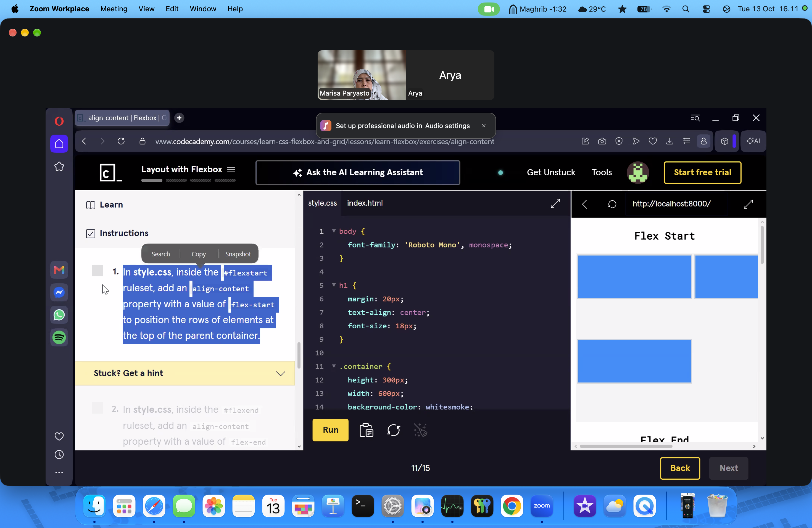Expand the code editor to fullscreen
Viewport: 812px width, 528px height.
pyautogui.click(x=555, y=203)
